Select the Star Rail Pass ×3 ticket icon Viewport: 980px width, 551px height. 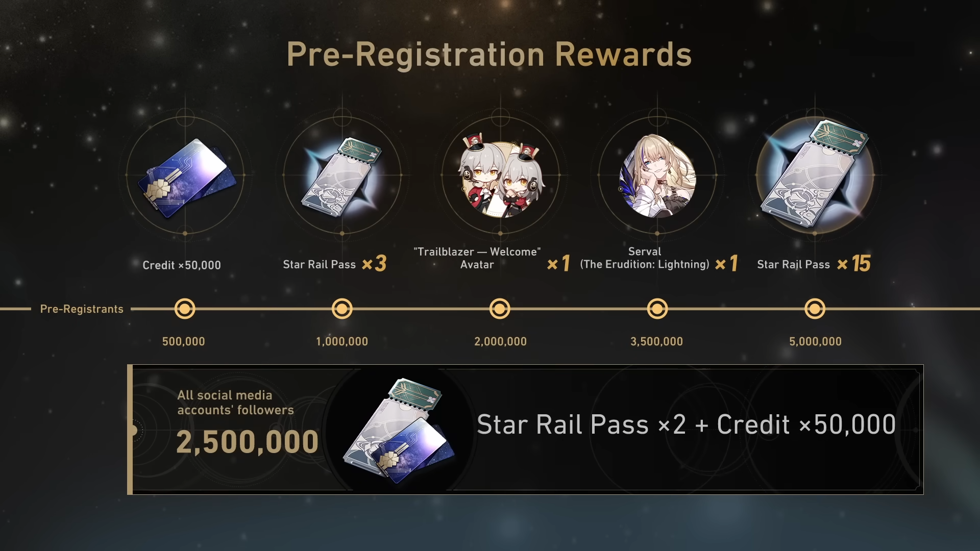(x=342, y=177)
